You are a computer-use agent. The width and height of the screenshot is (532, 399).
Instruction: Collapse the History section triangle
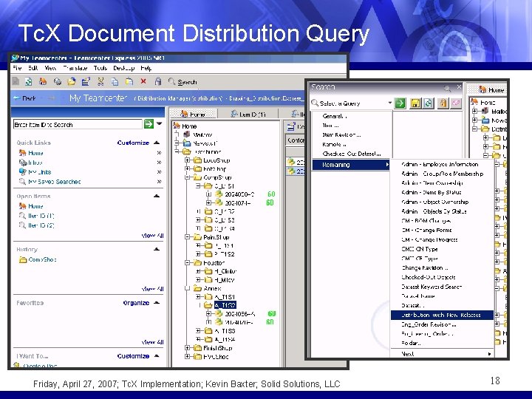pyautogui.click(x=157, y=249)
